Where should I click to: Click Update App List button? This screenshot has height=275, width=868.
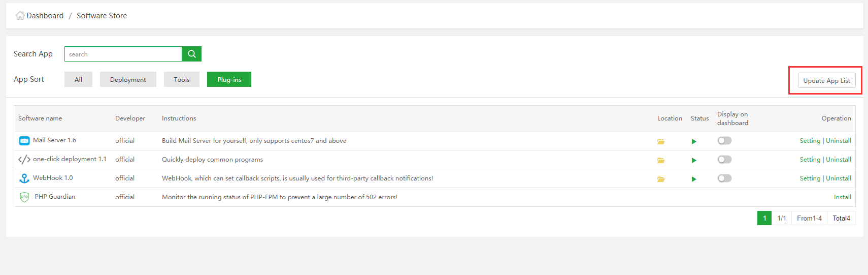826,80
